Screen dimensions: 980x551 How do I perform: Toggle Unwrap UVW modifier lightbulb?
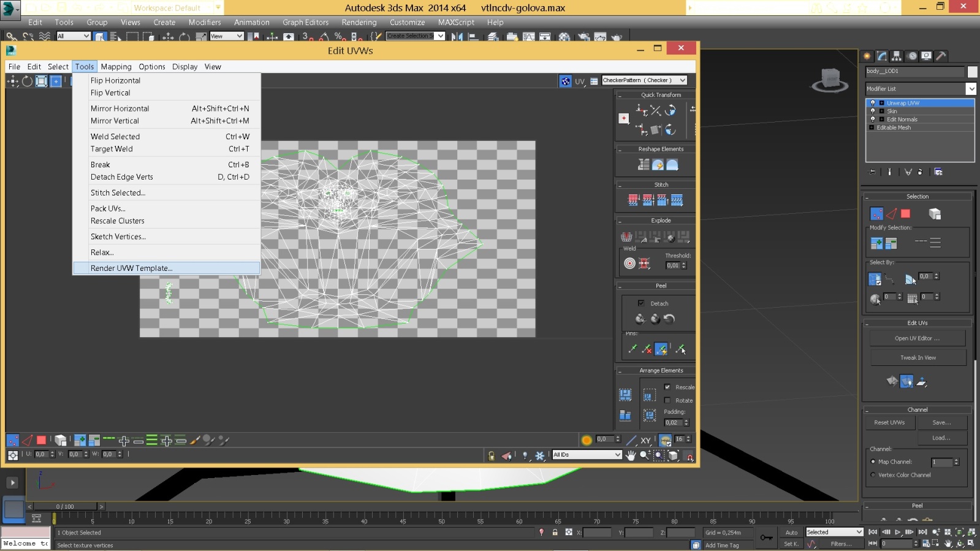coord(873,103)
